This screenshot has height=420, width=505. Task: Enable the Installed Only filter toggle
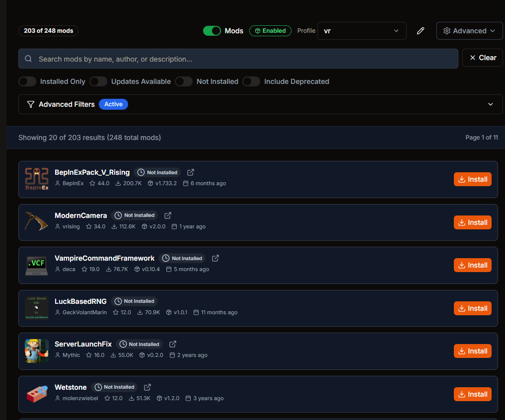coord(27,81)
